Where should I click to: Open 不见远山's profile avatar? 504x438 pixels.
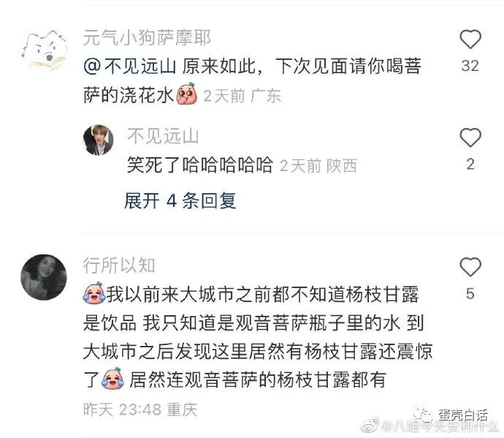click(99, 140)
